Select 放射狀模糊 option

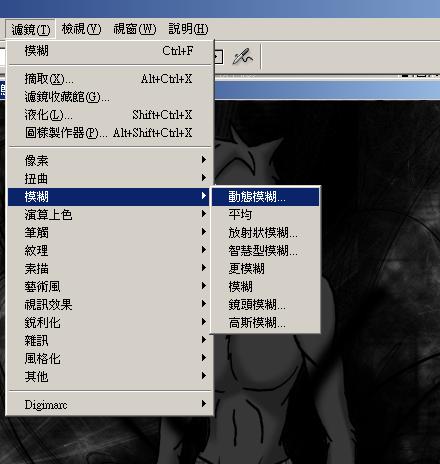(266, 233)
